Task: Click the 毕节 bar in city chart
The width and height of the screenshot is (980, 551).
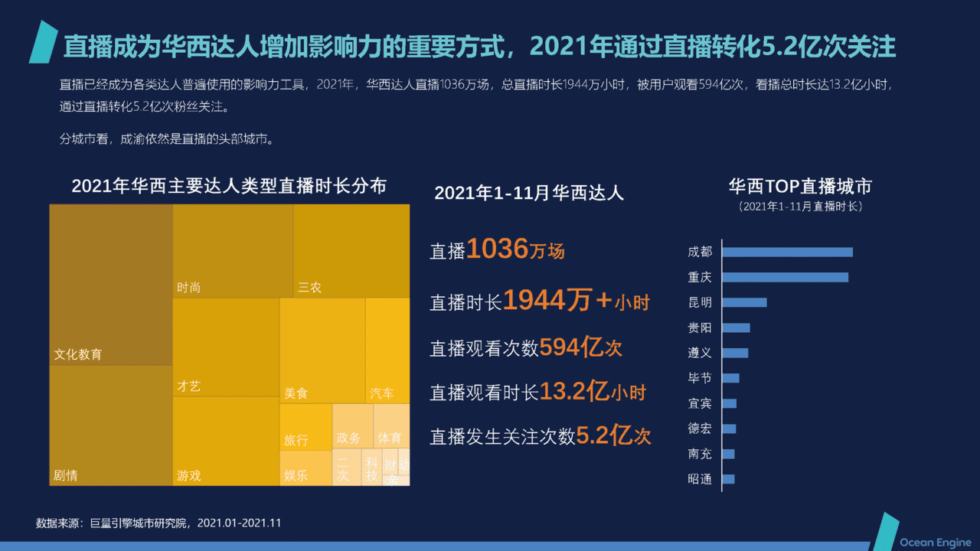Action: [x=731, y=378]
